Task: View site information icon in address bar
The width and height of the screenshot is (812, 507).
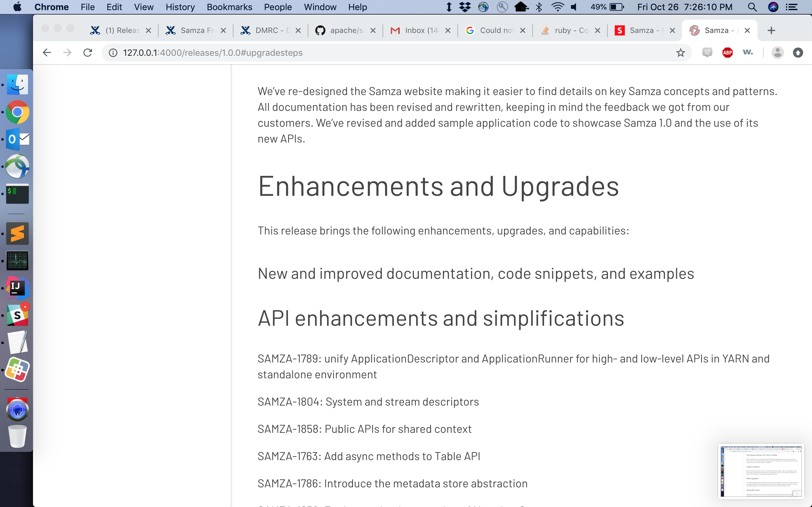Action: click(x=113, y=53)
